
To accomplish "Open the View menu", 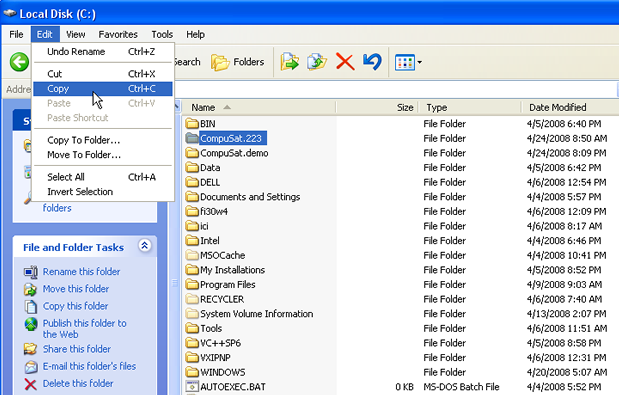I will [x=75, y=34].
